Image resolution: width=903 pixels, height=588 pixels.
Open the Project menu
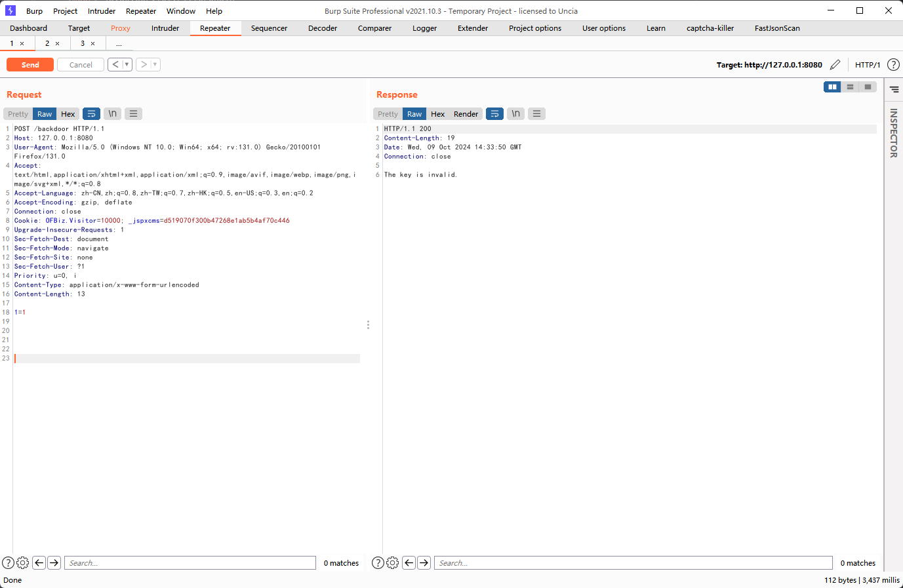[x=66, y=11]
